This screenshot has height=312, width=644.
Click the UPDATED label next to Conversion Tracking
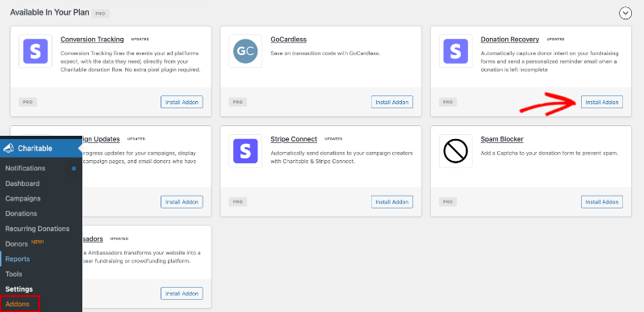pos(140,40)
